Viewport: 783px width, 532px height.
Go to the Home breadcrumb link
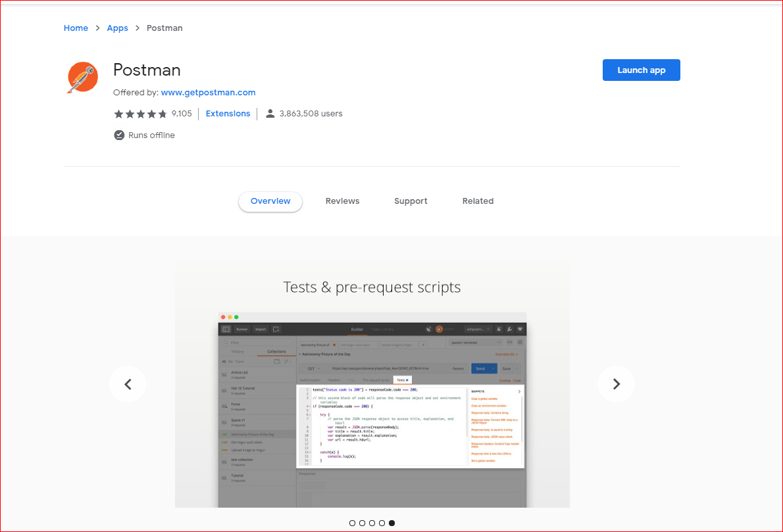pos(76,28)
